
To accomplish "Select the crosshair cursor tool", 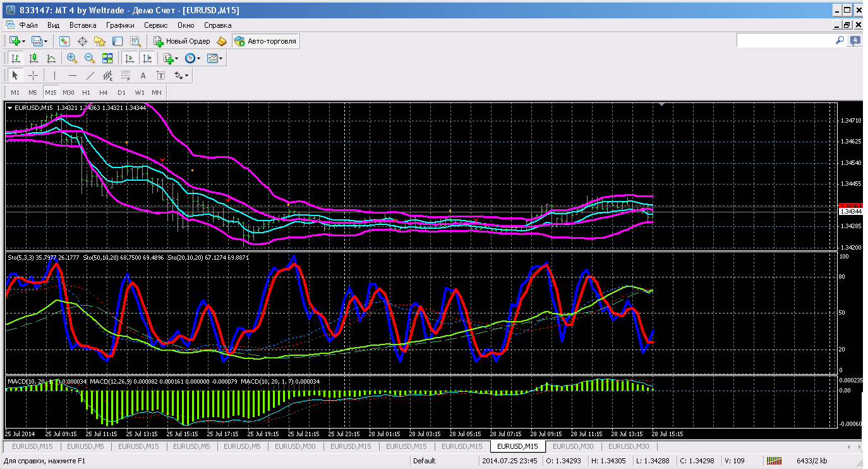I will [x=33, y=75].
